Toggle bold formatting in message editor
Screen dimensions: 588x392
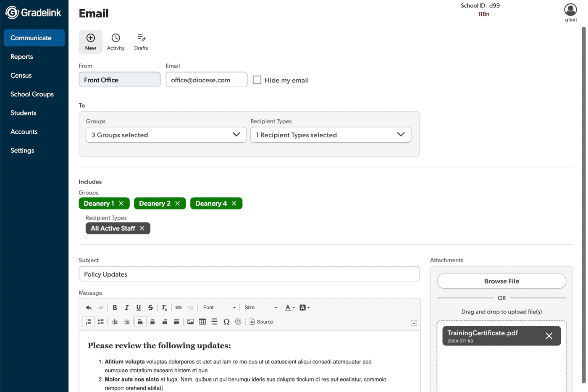[115, 308]
